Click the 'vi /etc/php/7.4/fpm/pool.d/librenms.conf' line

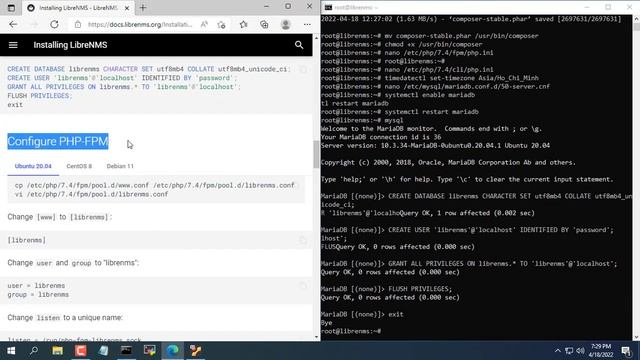tap(91, 194)
